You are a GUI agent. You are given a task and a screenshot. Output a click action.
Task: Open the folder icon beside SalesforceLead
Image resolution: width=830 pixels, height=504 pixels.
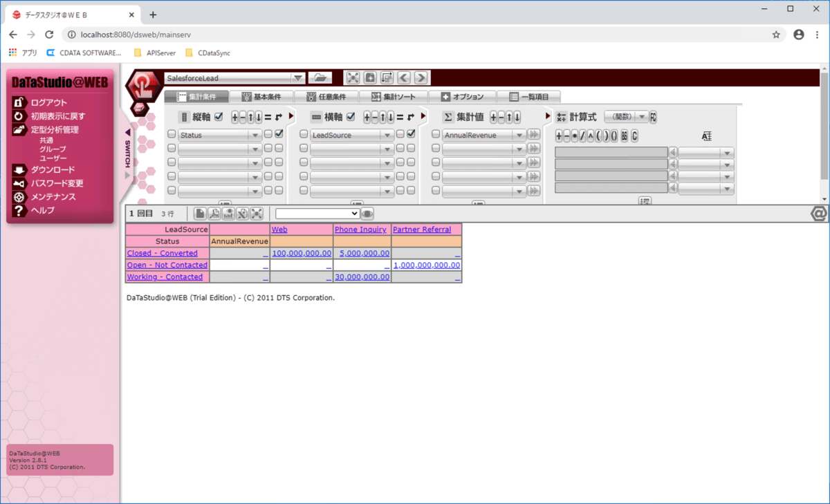coord(320,78)
